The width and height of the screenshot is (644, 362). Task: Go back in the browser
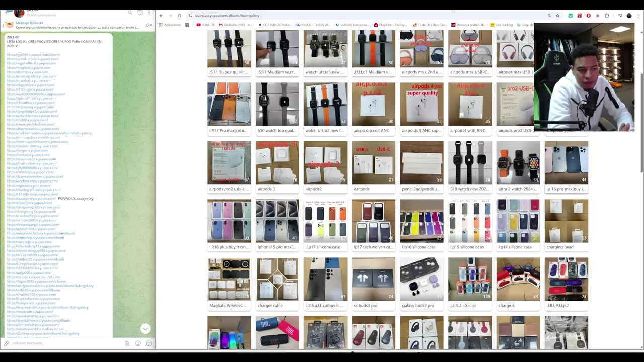point(161,16)
